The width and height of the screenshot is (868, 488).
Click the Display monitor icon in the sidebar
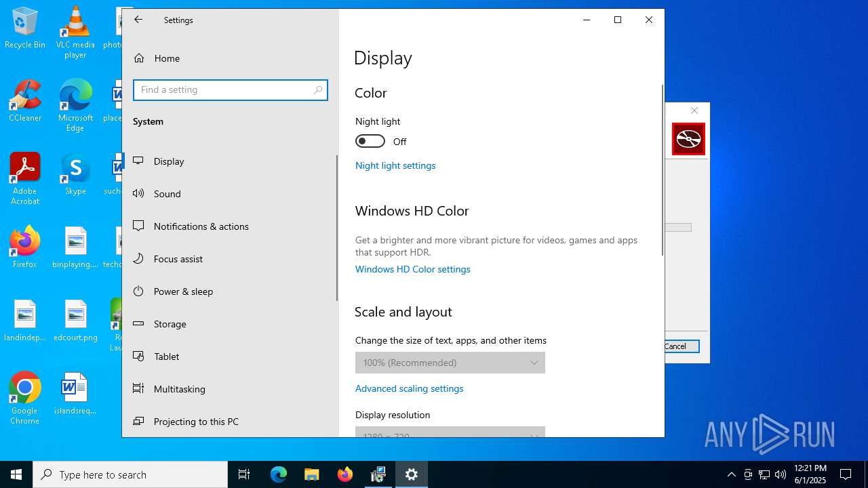[x=138, y=161]
